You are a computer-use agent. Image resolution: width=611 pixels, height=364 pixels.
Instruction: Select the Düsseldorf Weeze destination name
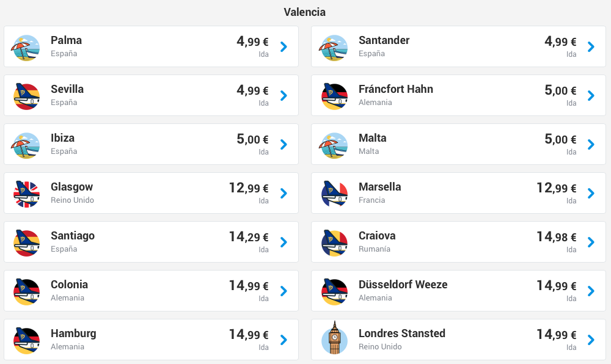coord(403,285)
